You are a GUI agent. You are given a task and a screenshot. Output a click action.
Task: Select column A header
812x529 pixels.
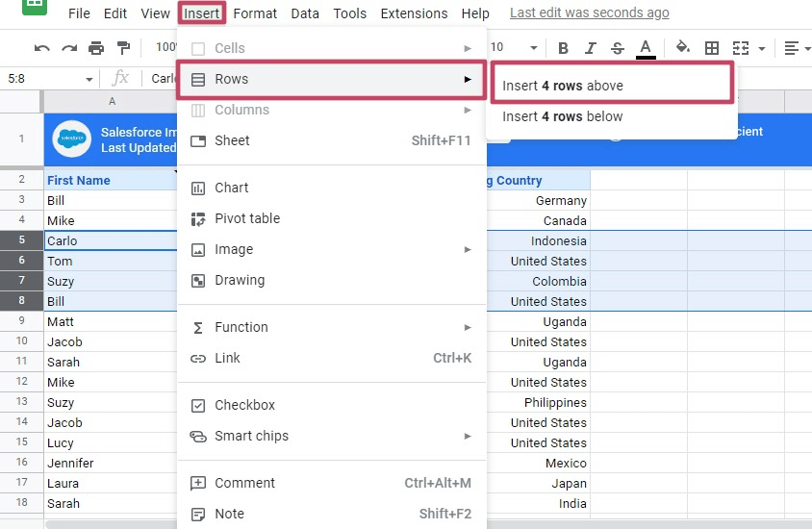point(111,101)
